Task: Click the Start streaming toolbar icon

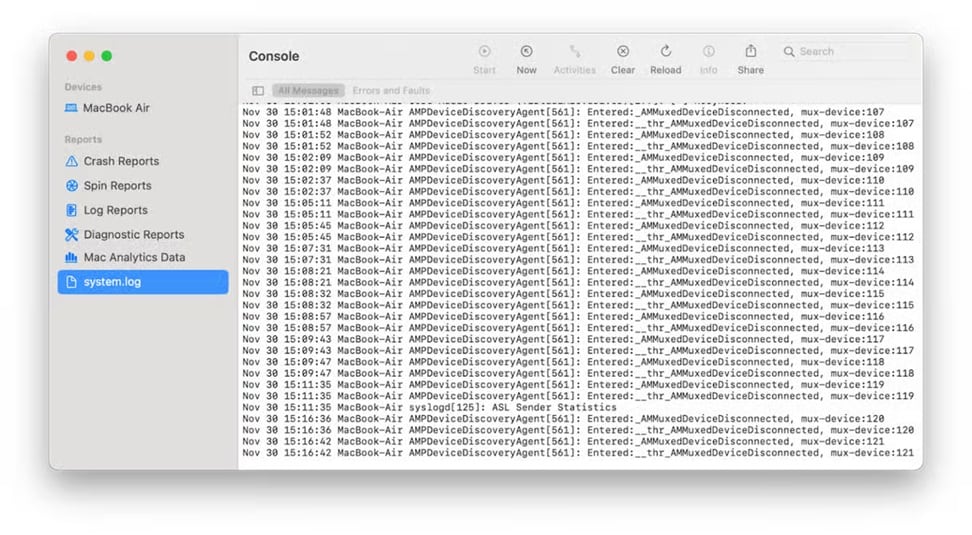Action: (x=484, y=51)
